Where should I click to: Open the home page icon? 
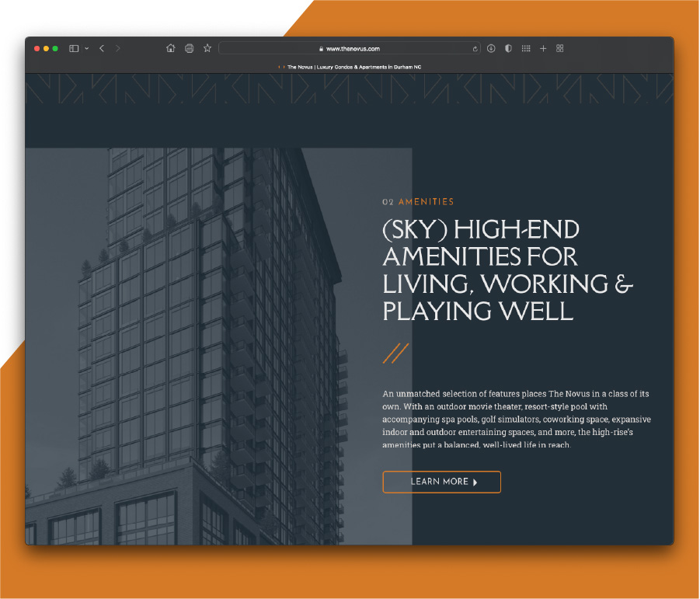click(x=171, y=48)
